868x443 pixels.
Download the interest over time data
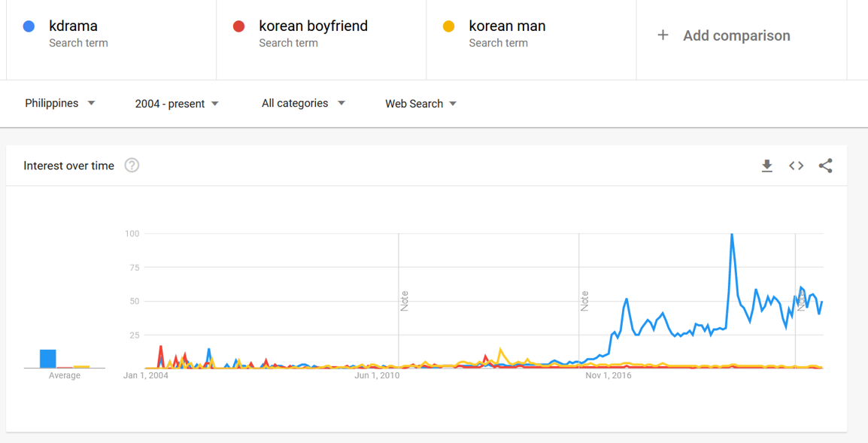tap(766, 165)
